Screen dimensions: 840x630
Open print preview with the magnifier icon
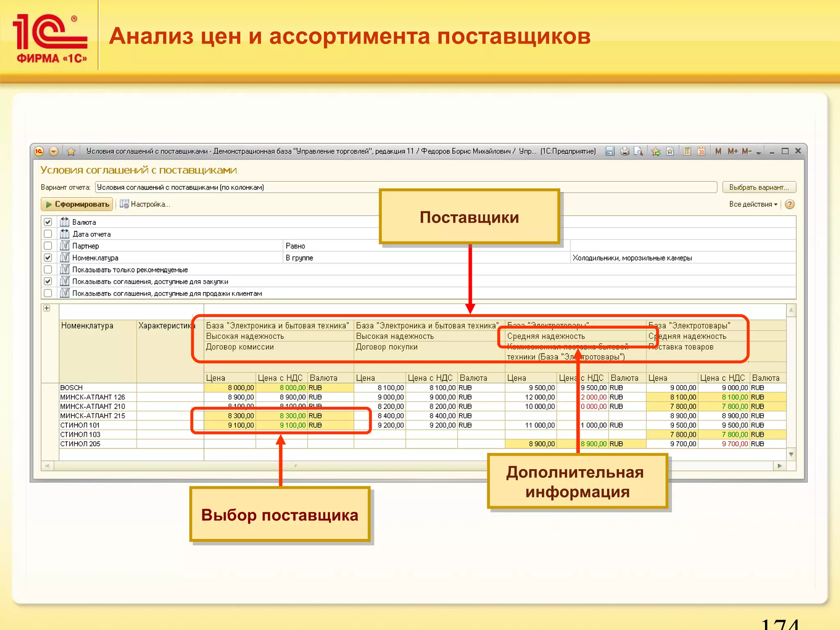639,151
